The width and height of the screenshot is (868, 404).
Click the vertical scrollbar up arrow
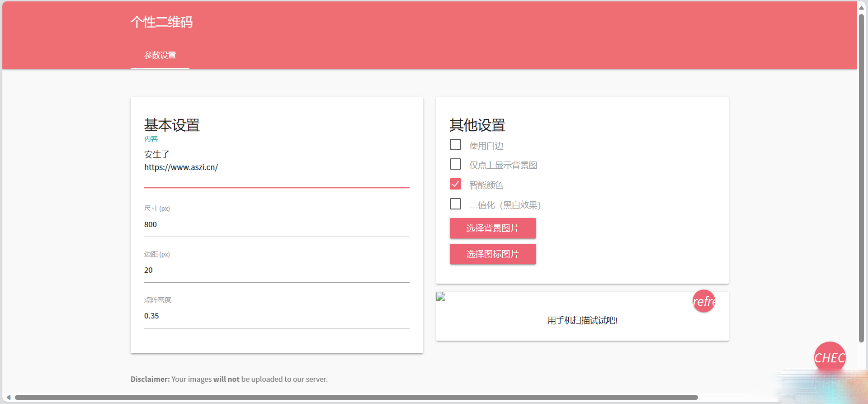(862, 8)
